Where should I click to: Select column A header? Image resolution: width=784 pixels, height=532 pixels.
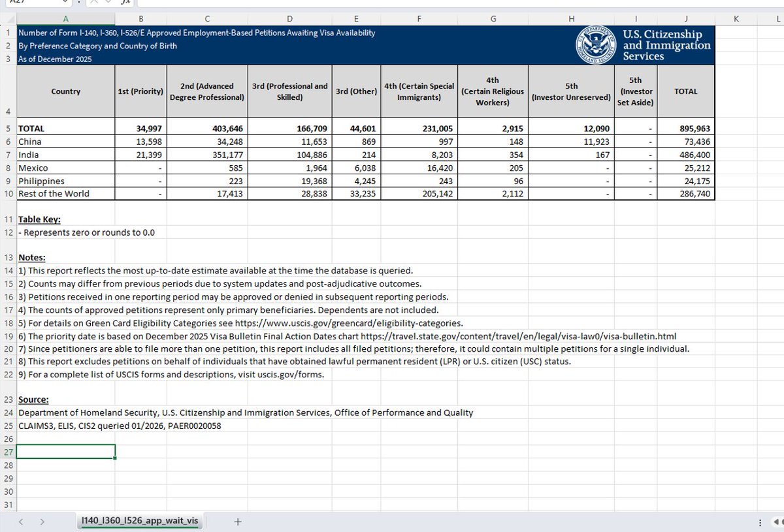65,18
